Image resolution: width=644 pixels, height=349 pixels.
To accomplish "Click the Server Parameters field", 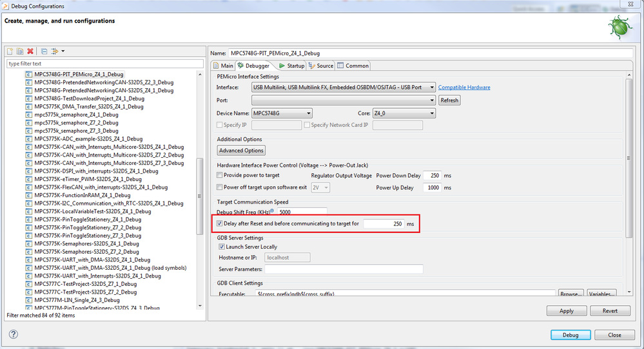I will point(344,269).
